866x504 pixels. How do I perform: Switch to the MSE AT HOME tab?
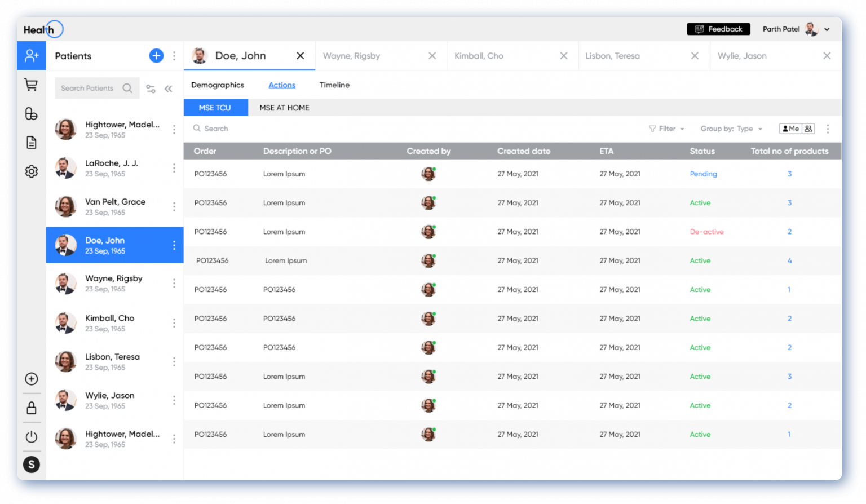[x=284, y=108]
